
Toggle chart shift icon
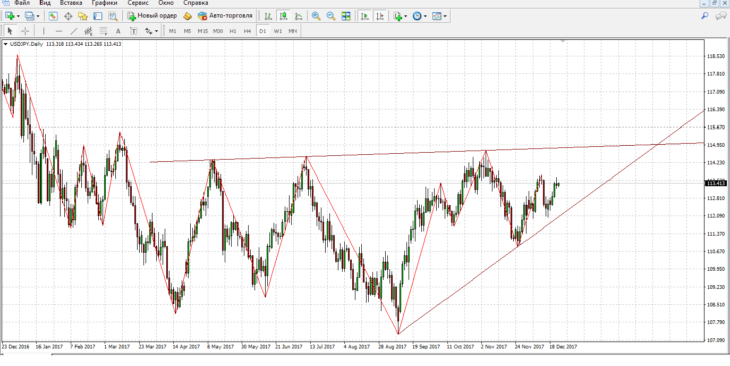pos(380,16)
